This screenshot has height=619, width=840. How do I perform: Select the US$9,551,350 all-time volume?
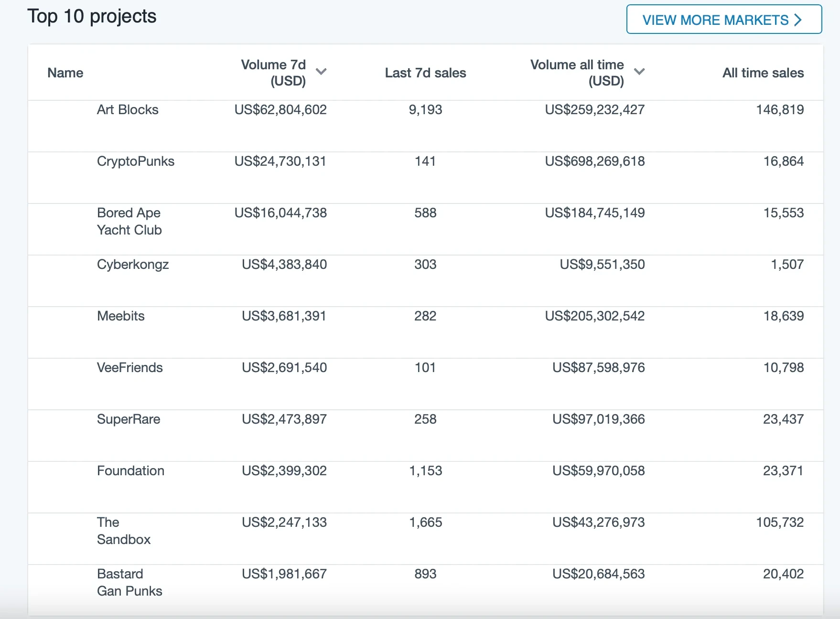(603, 265)
